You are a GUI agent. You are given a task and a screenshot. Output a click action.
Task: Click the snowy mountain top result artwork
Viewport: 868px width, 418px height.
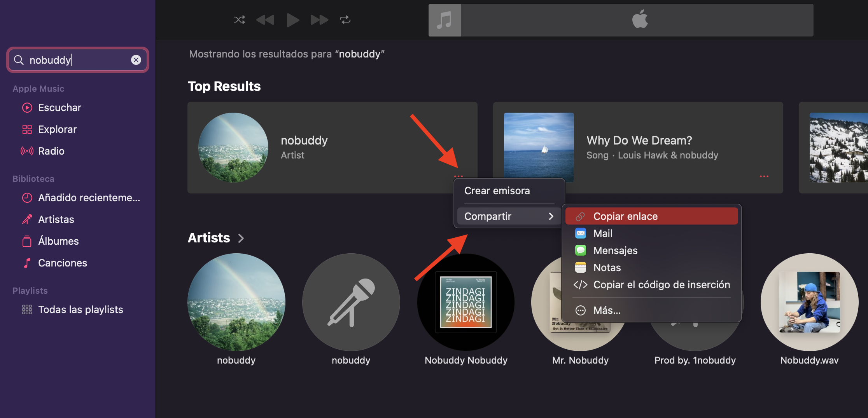point(839,148)
